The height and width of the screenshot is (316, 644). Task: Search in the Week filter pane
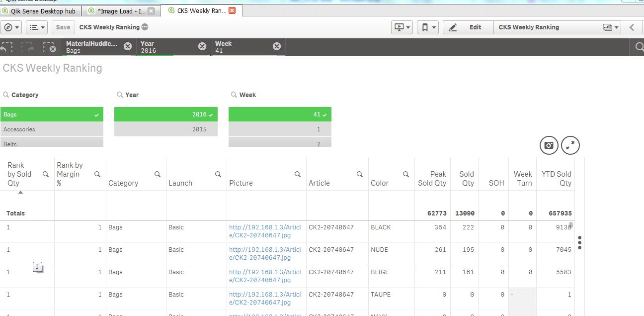(235, 95)
